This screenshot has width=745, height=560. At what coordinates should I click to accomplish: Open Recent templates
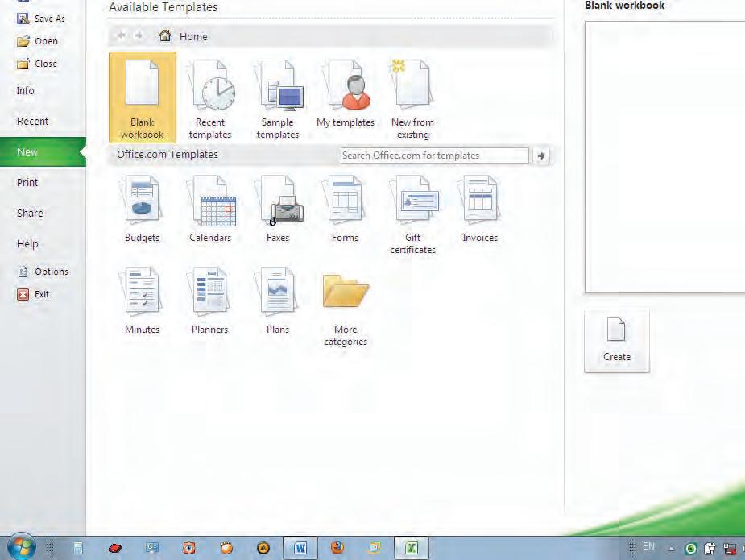coord(210,97)
